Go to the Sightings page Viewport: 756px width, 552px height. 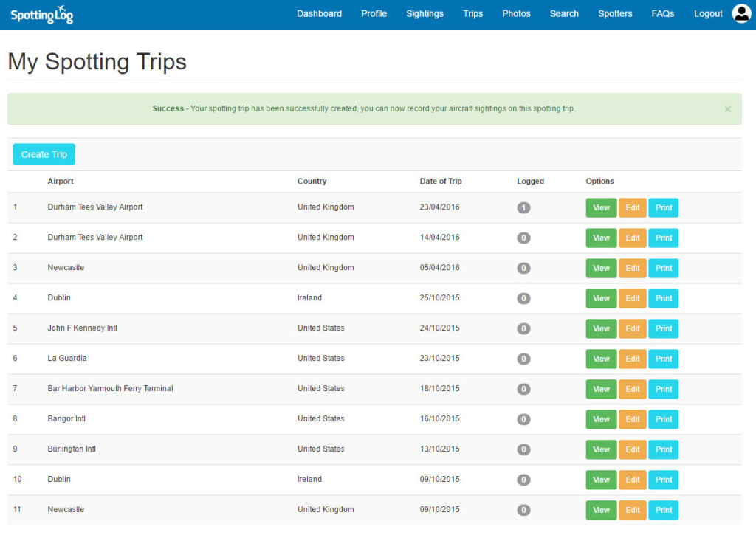425,14
